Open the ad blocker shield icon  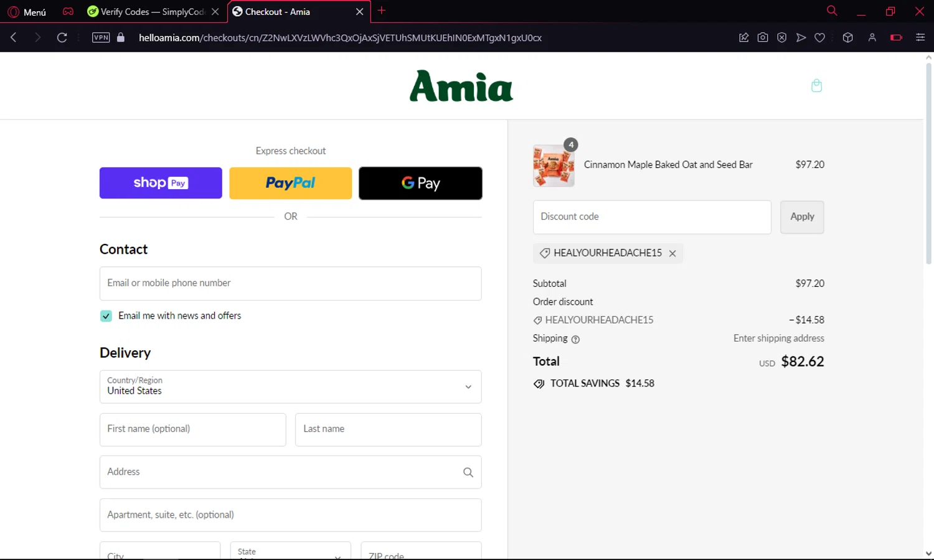(x=782, y=37)
